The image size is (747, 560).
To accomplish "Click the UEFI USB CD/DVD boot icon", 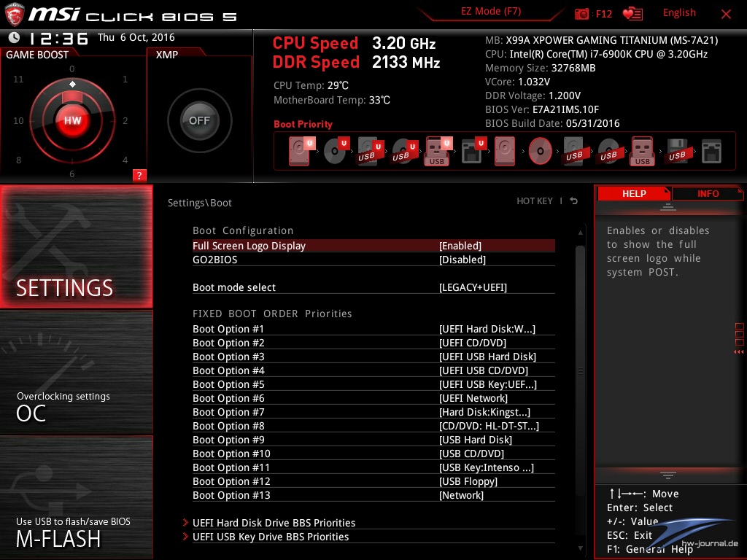I will [x=404, y=151].
